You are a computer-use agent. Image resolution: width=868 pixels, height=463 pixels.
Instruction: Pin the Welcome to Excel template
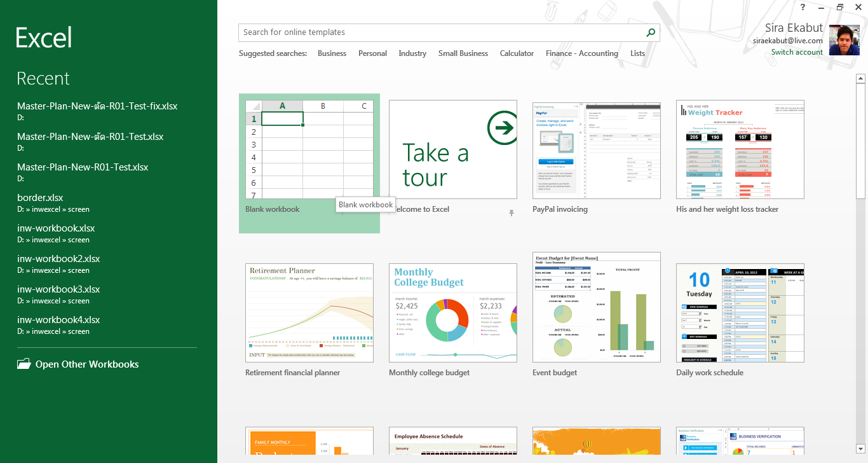point(511,213)
